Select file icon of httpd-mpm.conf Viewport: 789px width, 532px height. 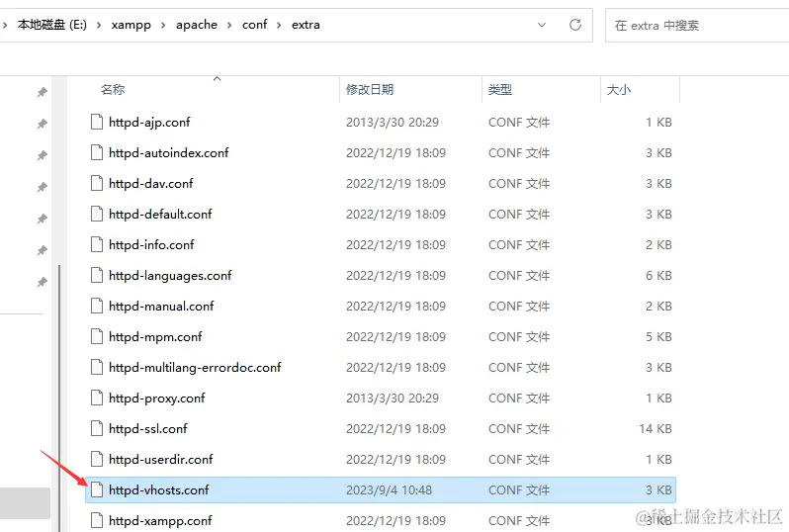(x=97, y=337)
